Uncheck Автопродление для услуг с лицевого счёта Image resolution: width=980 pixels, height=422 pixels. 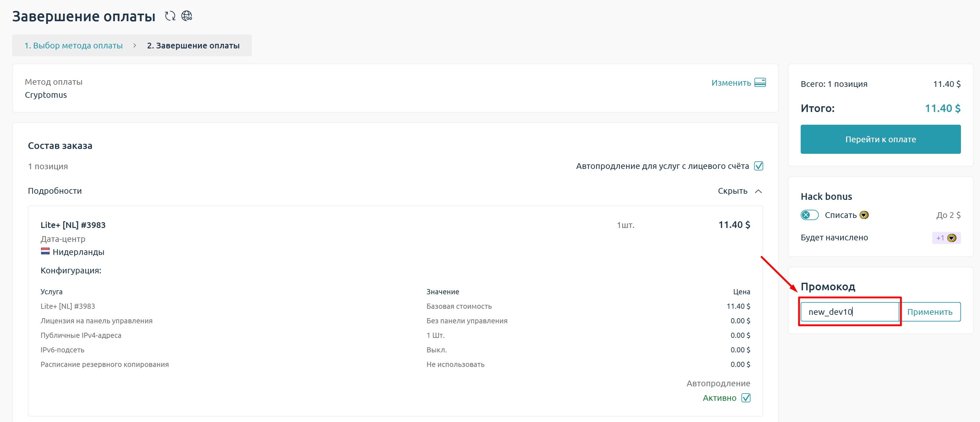coord(759,166)
